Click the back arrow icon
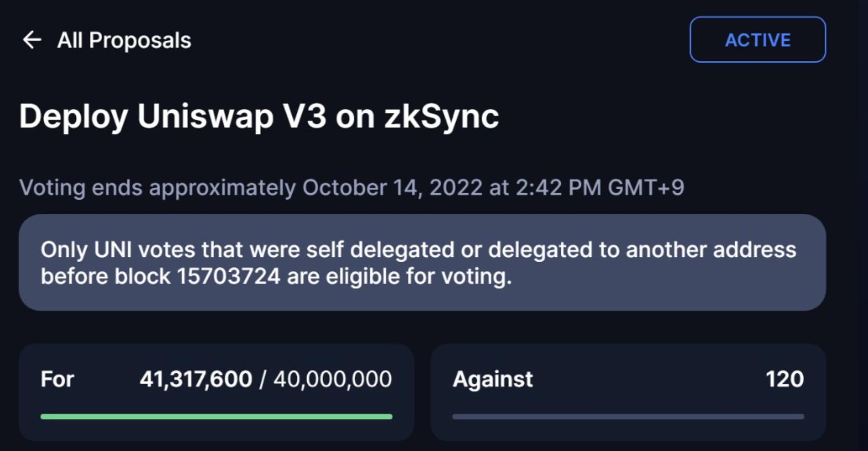Viewport: 868px width, 451px height. [32, 40]
